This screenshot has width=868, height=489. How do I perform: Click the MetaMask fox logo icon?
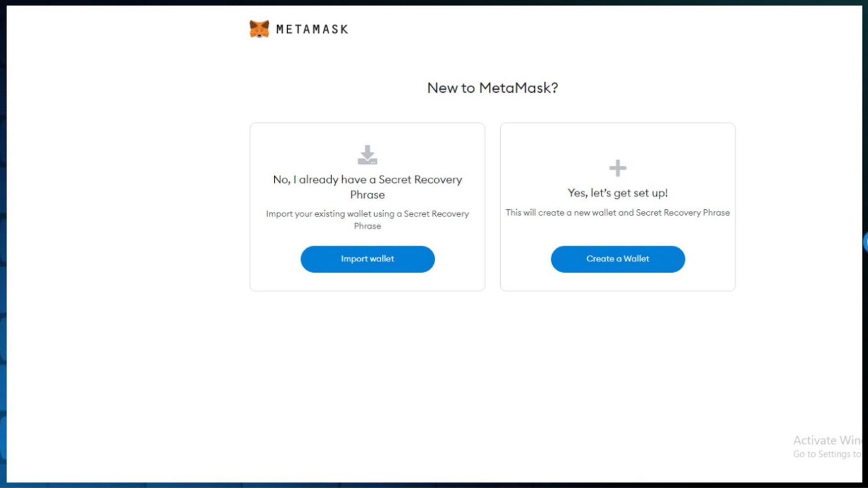pos(259,29)
